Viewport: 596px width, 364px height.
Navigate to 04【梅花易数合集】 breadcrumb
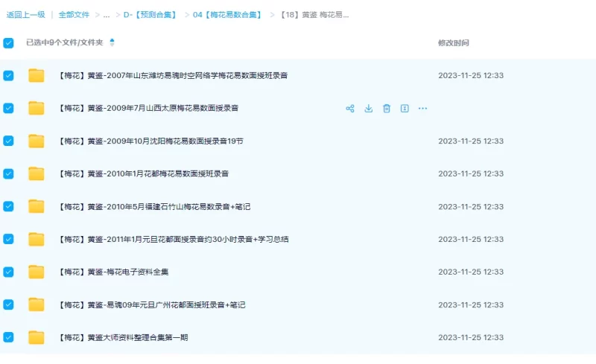pyautogui.click(x=227, y=15)
